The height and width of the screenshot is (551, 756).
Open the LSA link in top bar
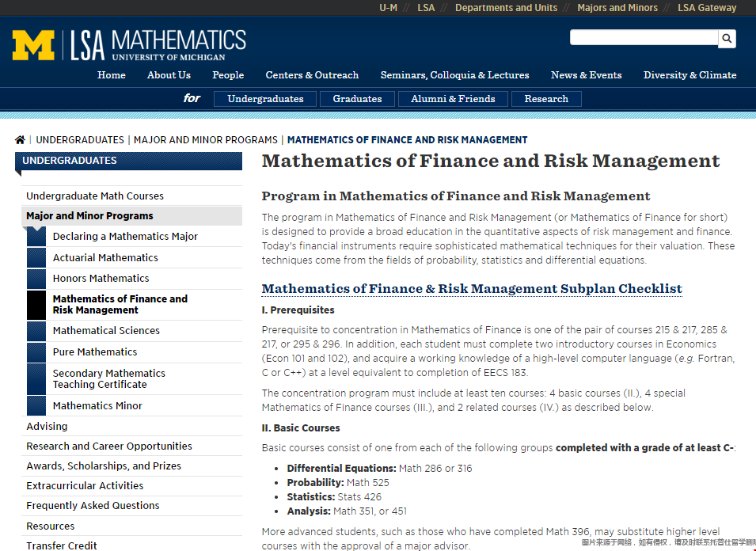pyautogui.click(x=426, y=8)
